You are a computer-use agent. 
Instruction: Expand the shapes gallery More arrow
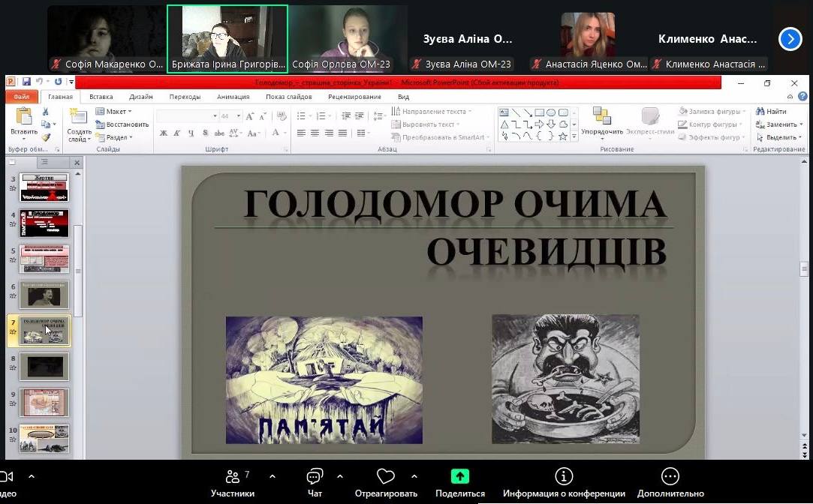574,136
